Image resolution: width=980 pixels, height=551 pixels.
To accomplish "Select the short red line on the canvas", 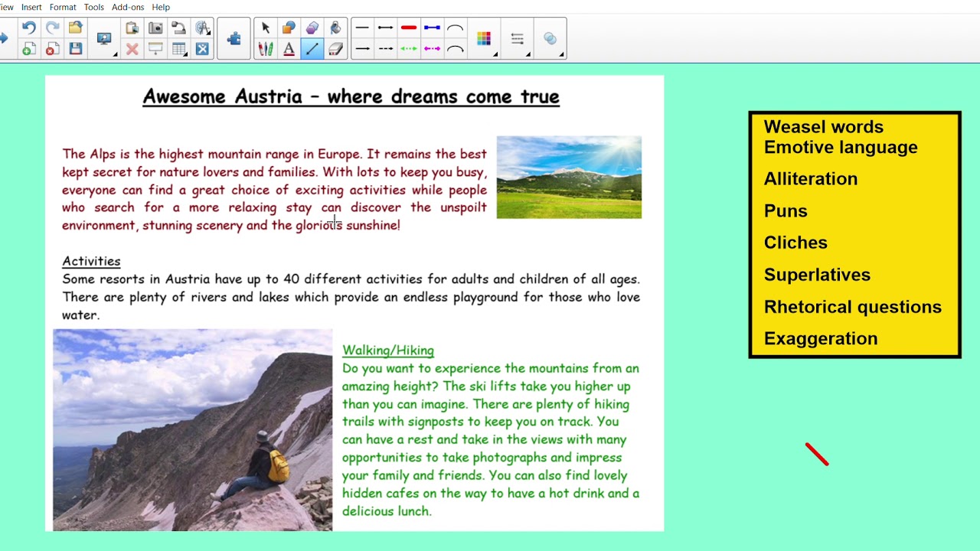I will pos(817,454).
